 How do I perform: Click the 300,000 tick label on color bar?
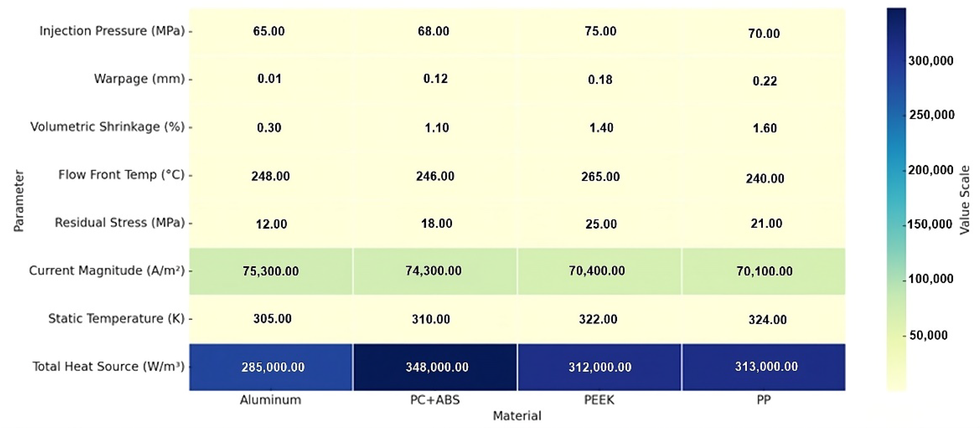click(931, 61)
